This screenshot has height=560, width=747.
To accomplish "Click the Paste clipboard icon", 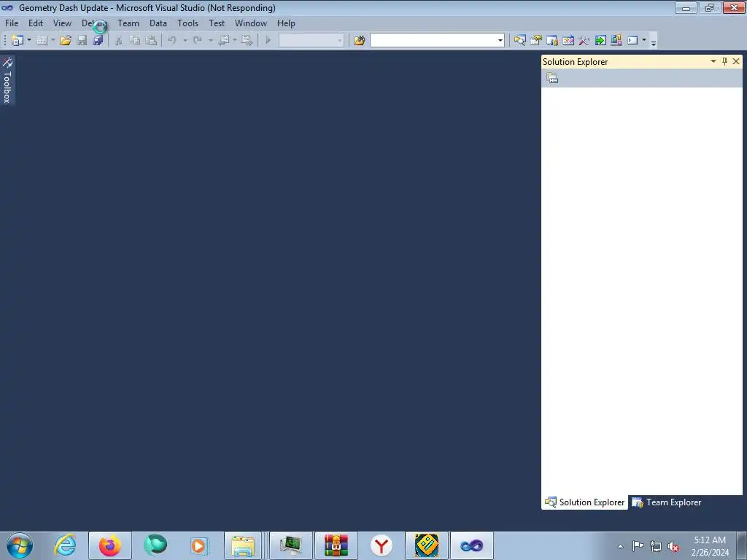I will point(151,41).
